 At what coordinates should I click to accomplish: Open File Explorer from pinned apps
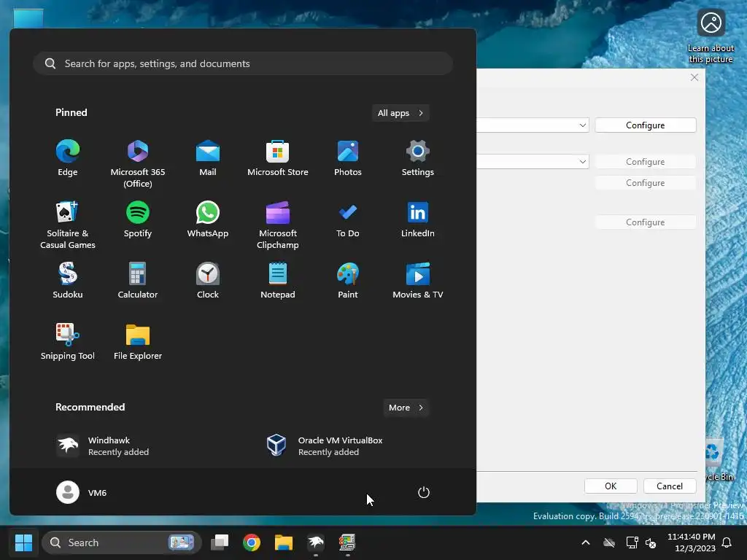coord(138,341)
